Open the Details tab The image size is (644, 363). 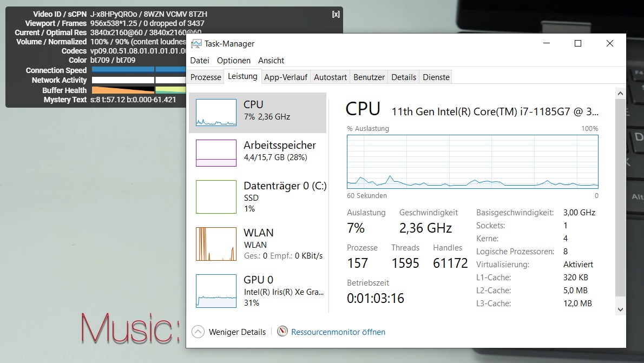404,77
